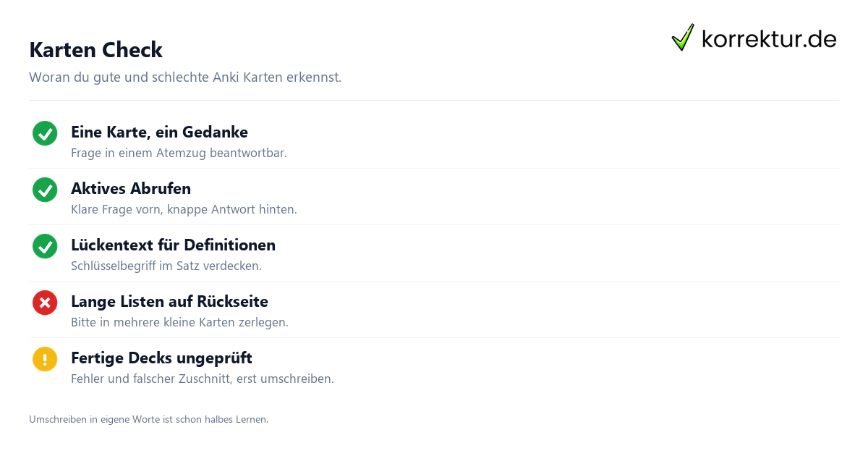This screenshot has height=456, width=868.
Task: Click the green check icon beside Lückentext für Definitionen
Action: coord(45,246)
